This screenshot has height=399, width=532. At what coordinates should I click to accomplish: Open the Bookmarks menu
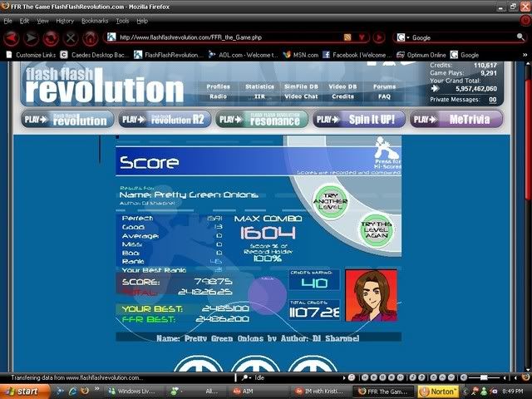tap(95, 20)
